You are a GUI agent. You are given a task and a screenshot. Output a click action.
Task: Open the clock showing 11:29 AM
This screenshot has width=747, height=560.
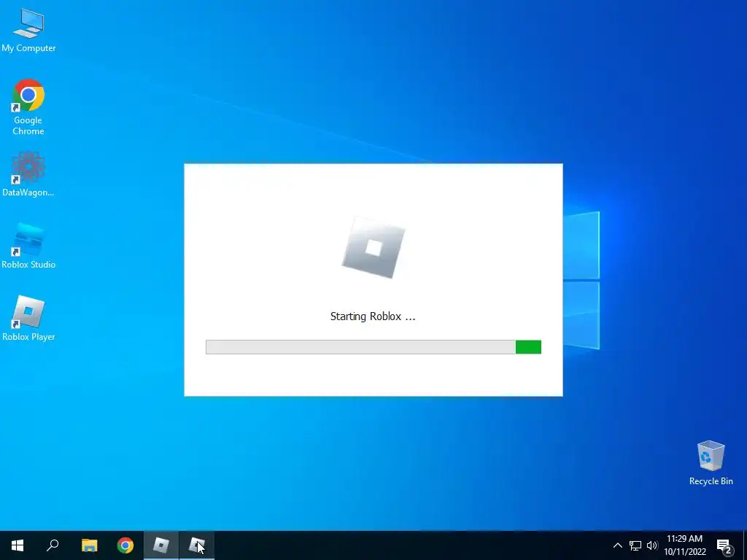coord(684,545)
